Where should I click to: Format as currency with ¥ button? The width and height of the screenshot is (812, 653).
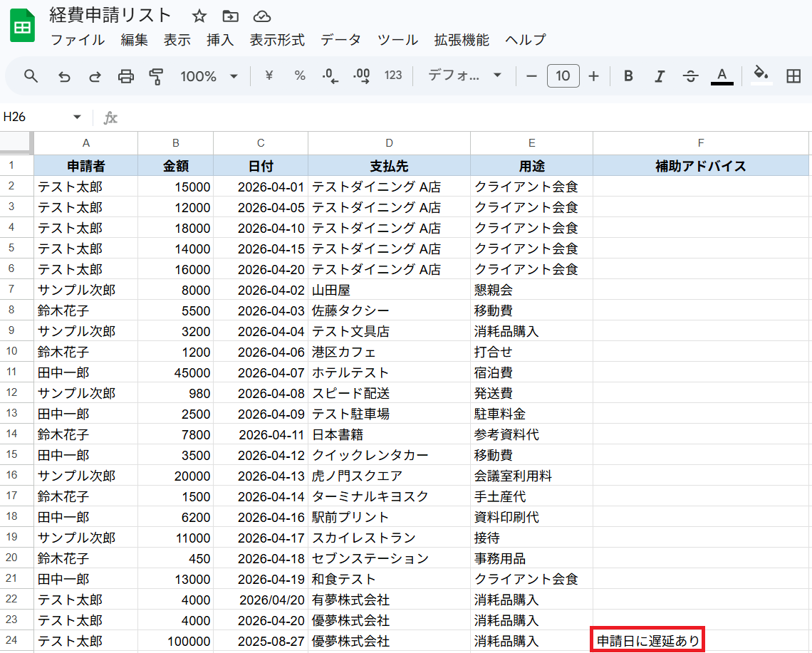(x=269, y=75)
